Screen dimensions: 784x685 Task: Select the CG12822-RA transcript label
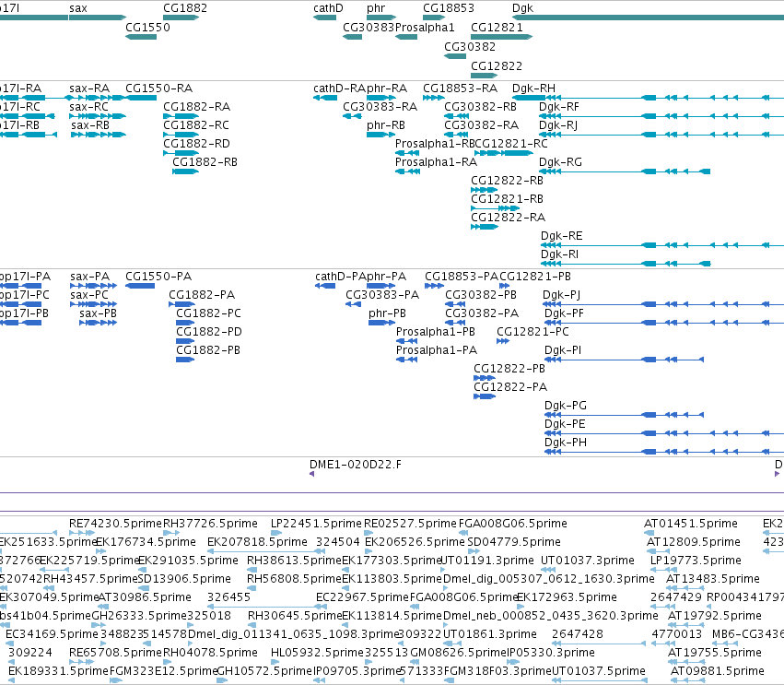pyautogui.click(x=508, y=218)
